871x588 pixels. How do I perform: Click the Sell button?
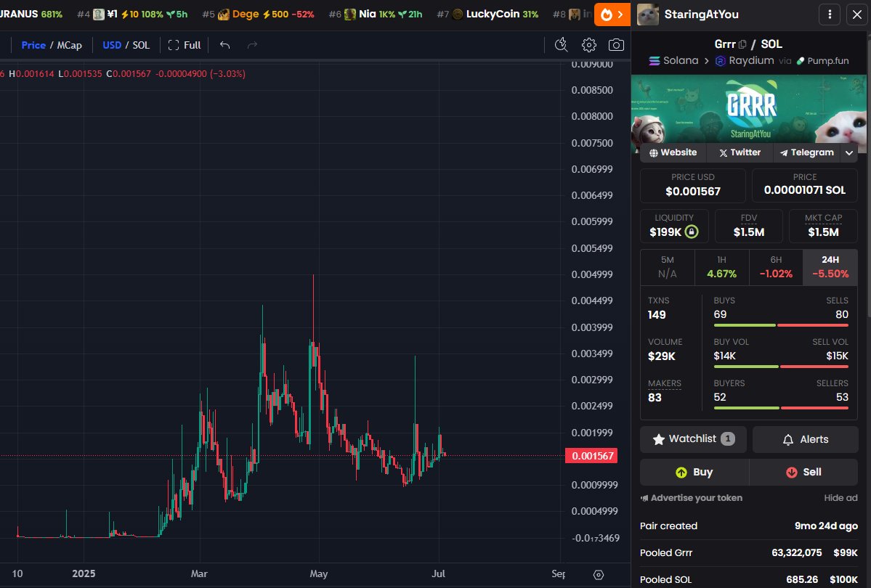(803, 472)
